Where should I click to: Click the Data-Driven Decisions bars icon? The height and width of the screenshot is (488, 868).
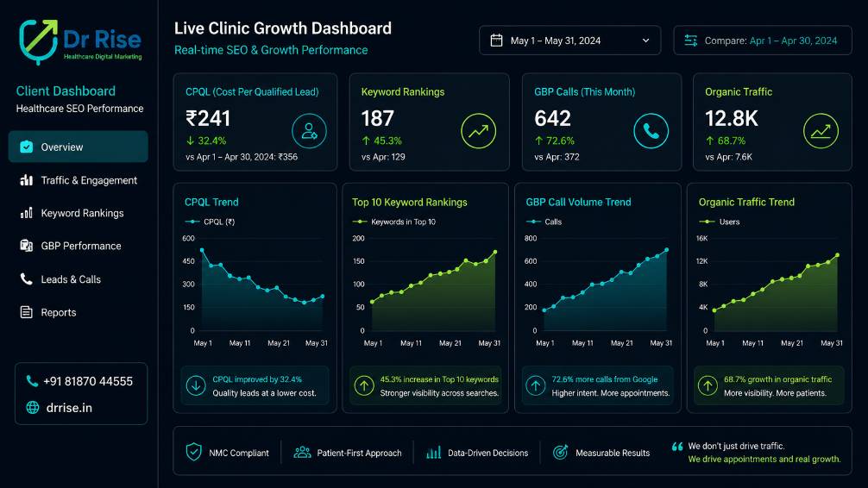[x=433, y=453]
